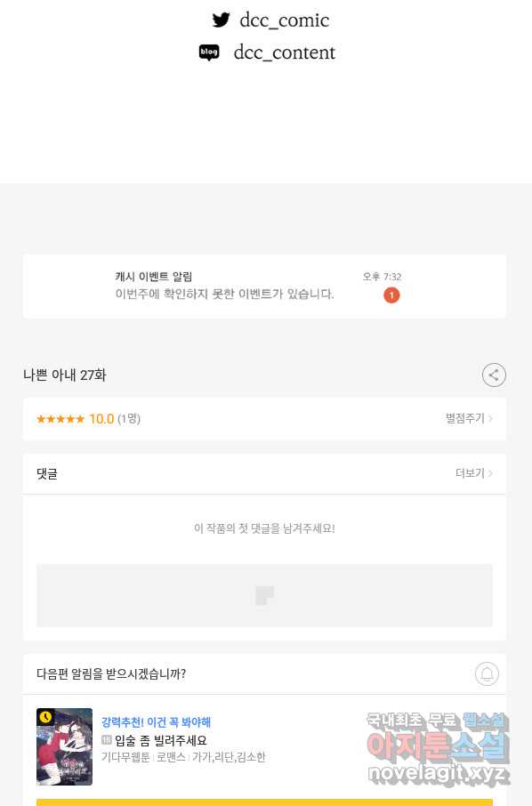Click the yellow bar at the bottom
This screenshot has width=532, height=806.
pyautogui.click(x=265, y=802)
